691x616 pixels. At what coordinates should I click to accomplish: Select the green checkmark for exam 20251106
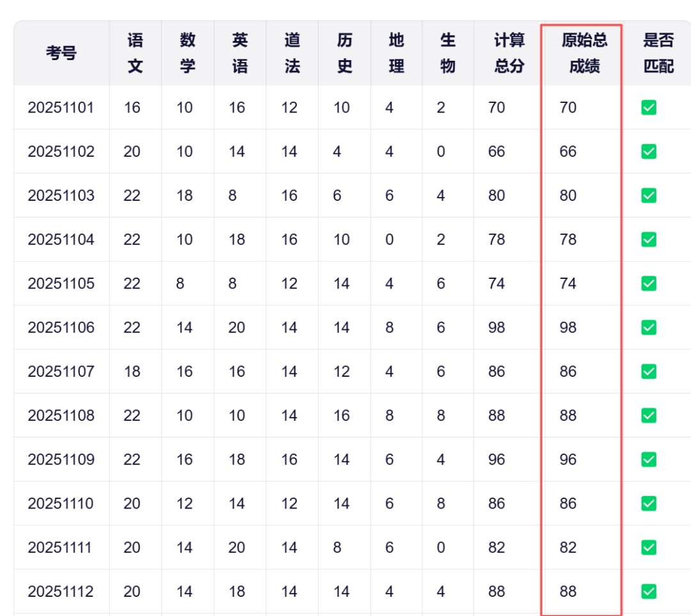pyautogui.click(x=649, y=328)
